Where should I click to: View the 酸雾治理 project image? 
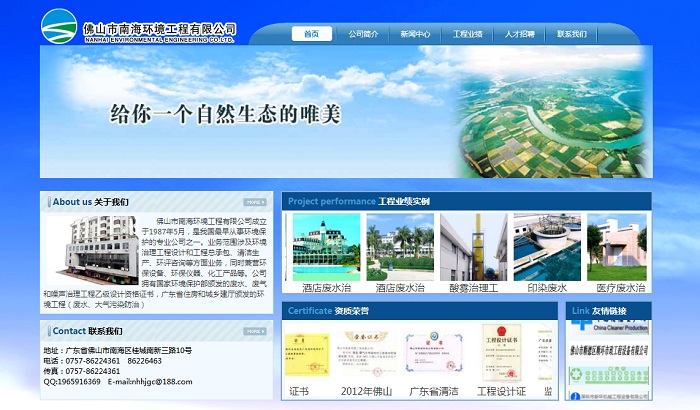point(473,246)
